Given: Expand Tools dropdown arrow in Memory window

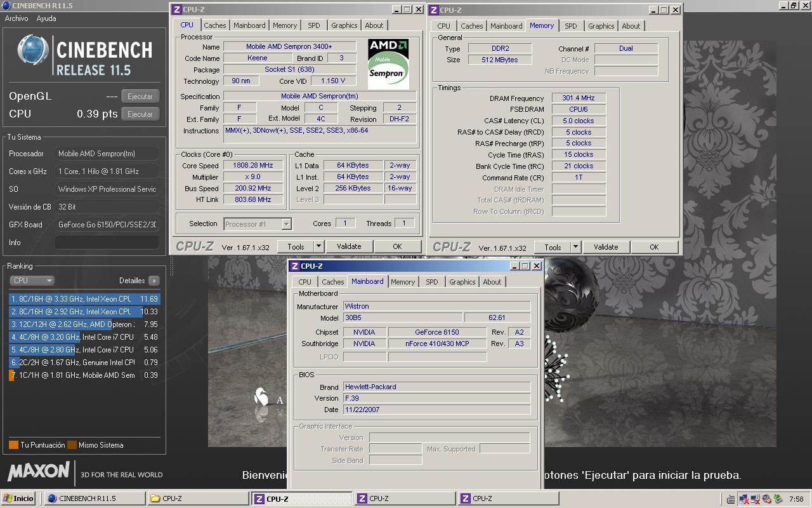Looking at the screenshot, I should click(575, 247).
